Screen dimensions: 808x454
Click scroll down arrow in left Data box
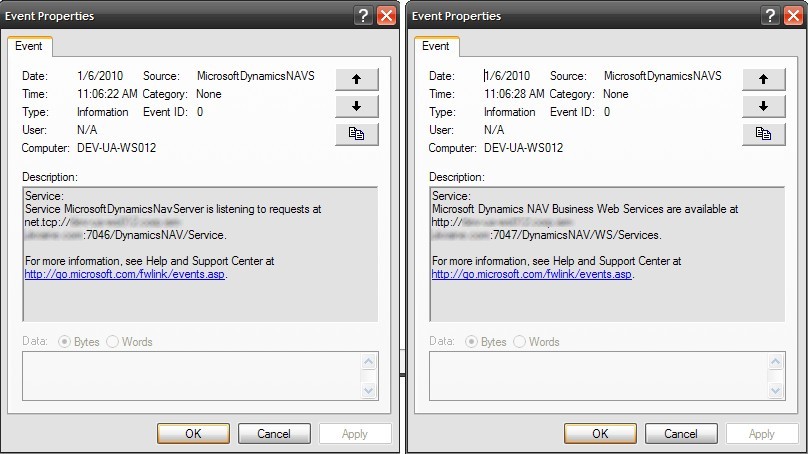click(x=368, y=391)
